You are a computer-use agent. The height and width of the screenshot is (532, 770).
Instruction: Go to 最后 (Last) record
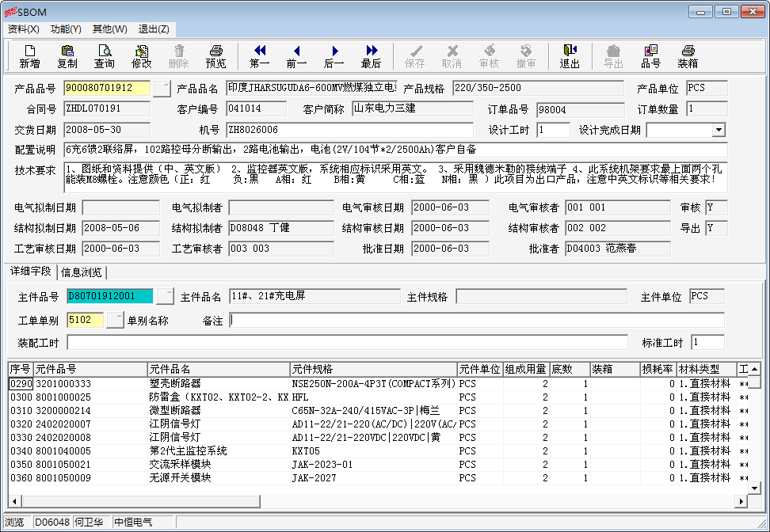tap(371, 56)
